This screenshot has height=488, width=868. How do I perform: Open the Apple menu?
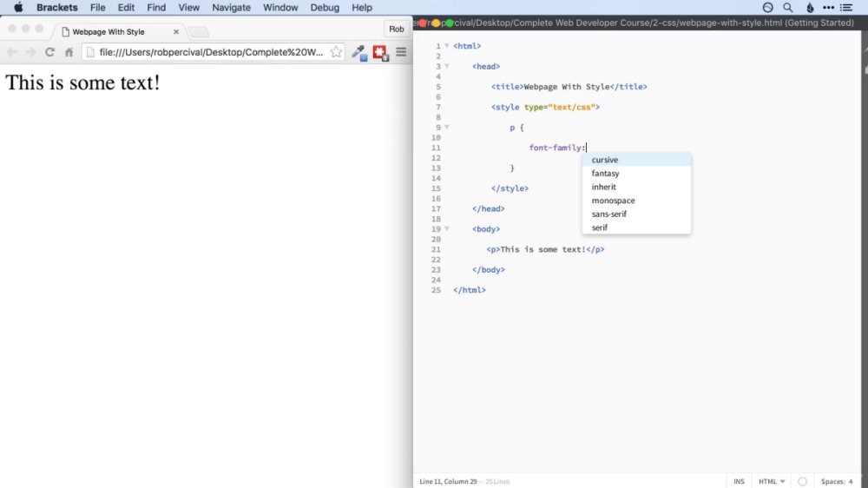(x=18, y=7)
